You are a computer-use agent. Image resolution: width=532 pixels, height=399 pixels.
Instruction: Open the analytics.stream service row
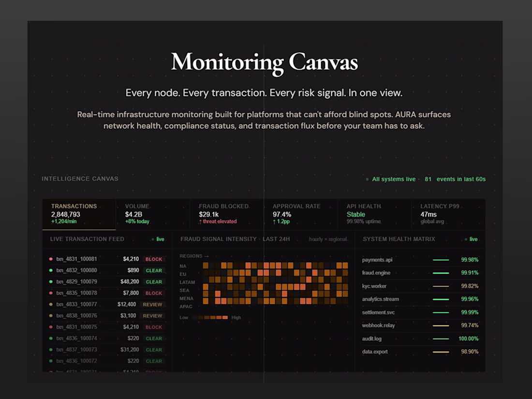[420, 299]
